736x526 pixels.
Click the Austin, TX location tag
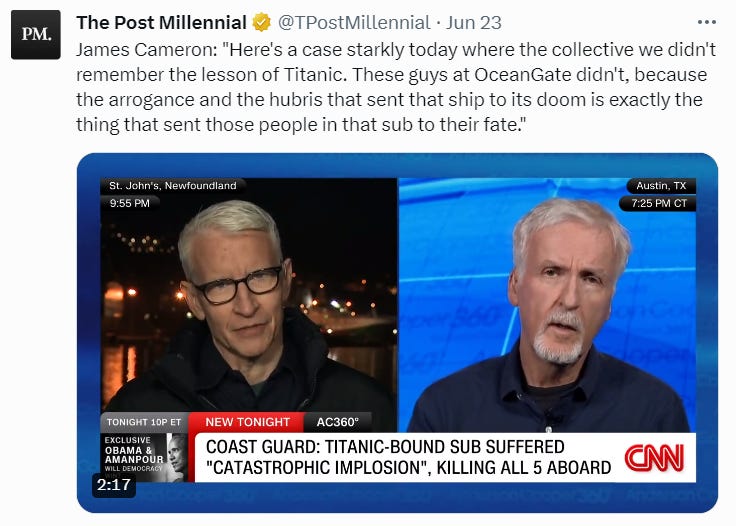(661, 186)
